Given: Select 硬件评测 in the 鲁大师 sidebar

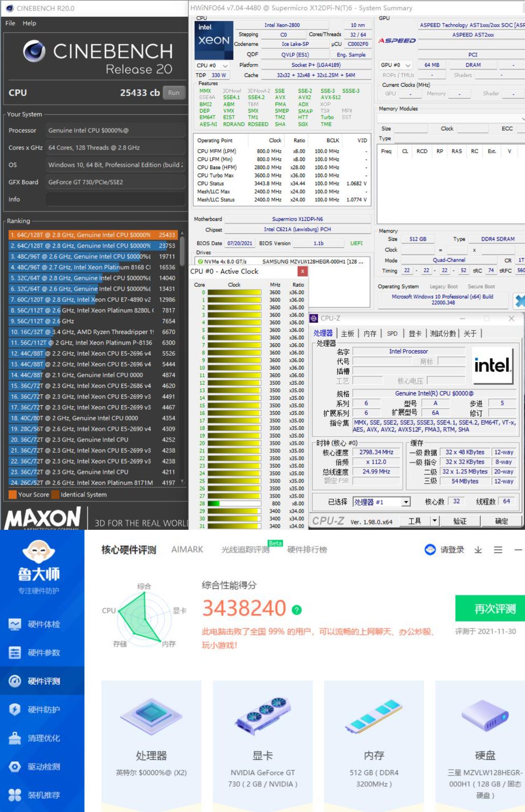Looking at the screenshot, I should 42,681.
